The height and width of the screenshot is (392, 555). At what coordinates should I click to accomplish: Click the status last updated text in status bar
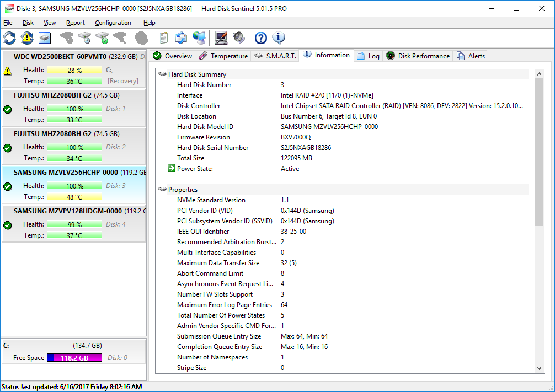[72, 386]
